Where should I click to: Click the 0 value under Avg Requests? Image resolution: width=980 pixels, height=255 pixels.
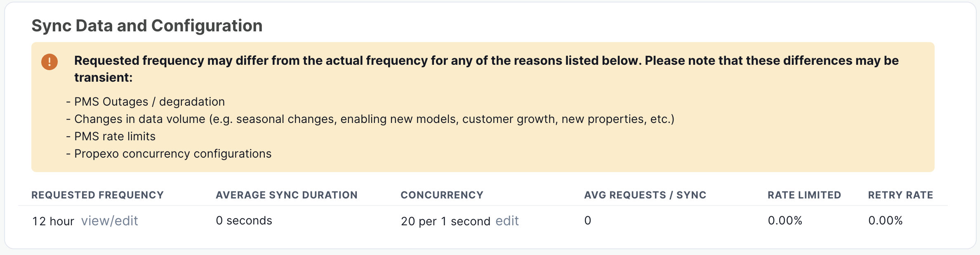[588, 221]
